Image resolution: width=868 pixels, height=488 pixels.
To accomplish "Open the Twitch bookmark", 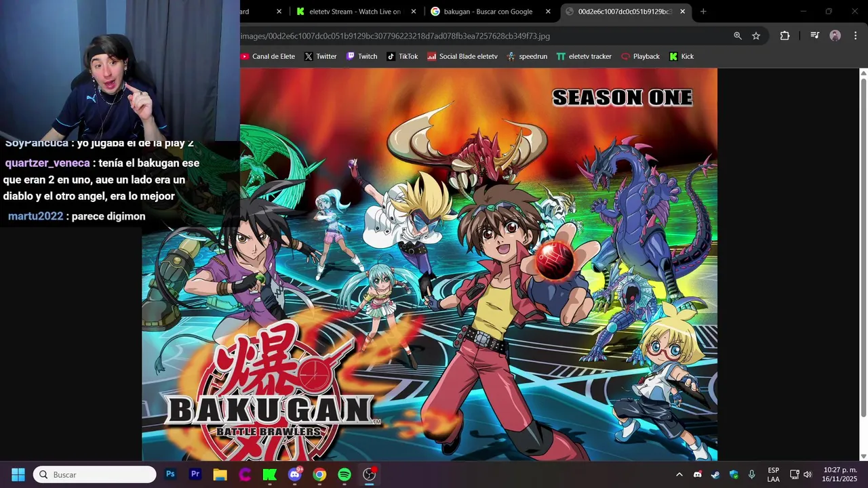I will click(x=361, y=56).
